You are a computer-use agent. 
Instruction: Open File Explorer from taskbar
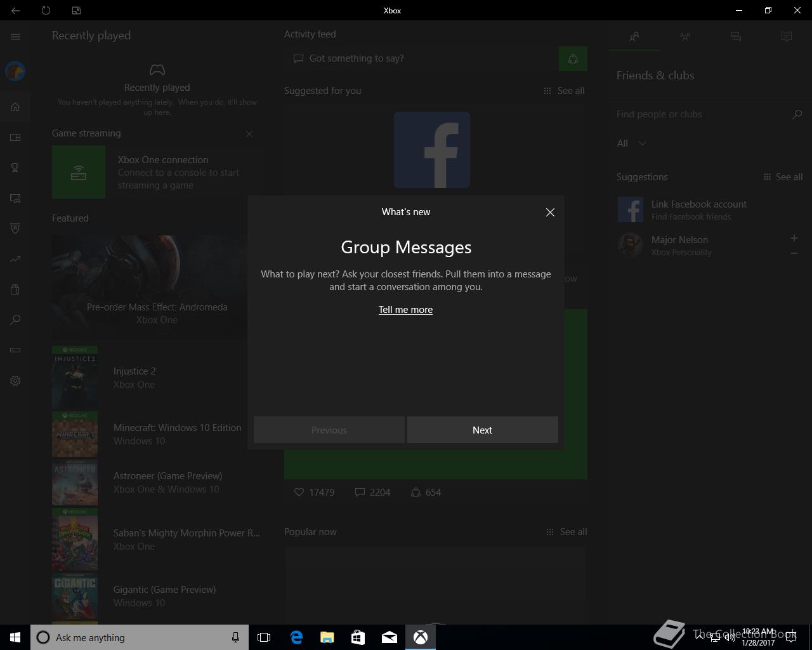(327, 637)
